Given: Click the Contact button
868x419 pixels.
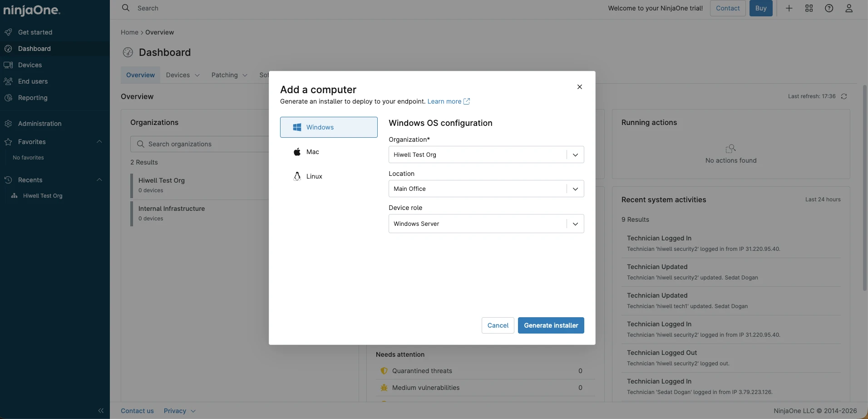Looking at the screenshot, I should (x=728, y=8).
